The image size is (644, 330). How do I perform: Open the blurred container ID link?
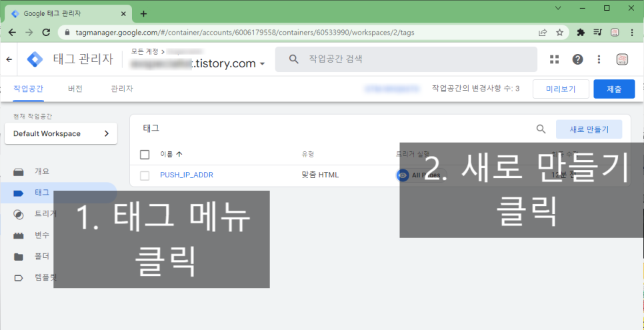[392, 88]
